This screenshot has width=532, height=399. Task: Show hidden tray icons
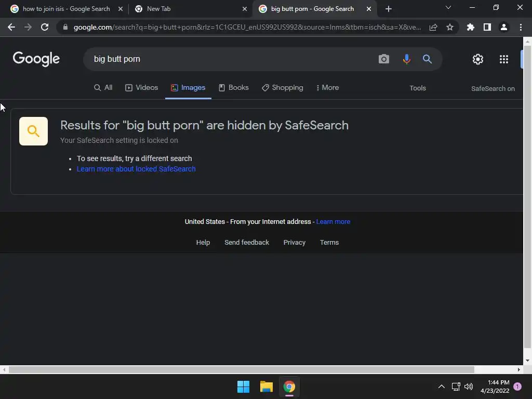(x=442, y=387)
